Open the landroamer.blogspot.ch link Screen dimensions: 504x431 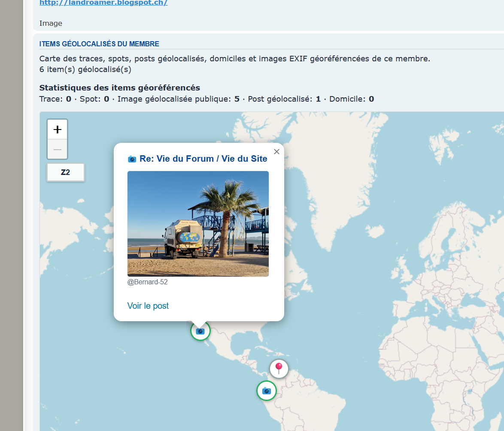(x=103, y=3)
